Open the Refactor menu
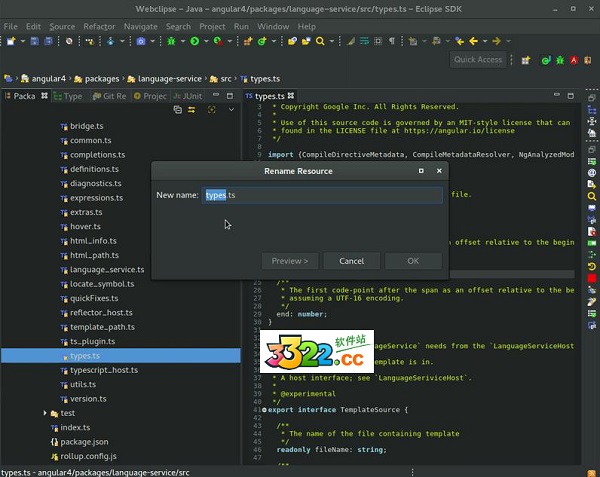 99,26
